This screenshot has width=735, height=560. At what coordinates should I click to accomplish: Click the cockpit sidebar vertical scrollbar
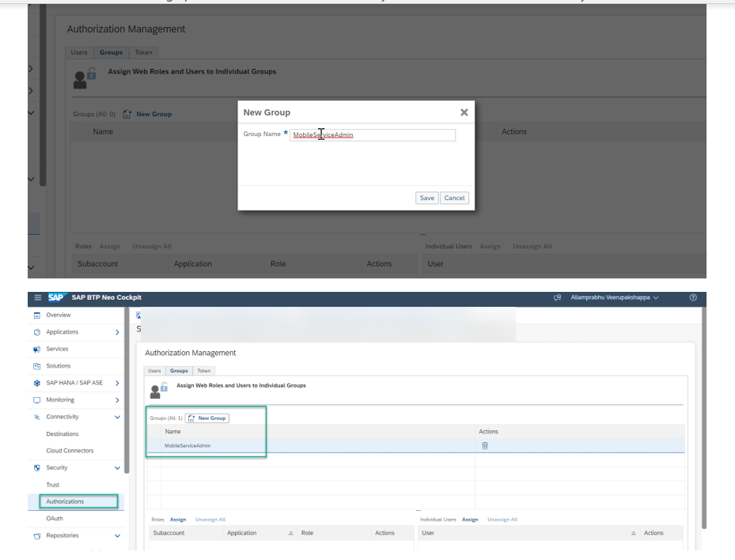point(127,390)
